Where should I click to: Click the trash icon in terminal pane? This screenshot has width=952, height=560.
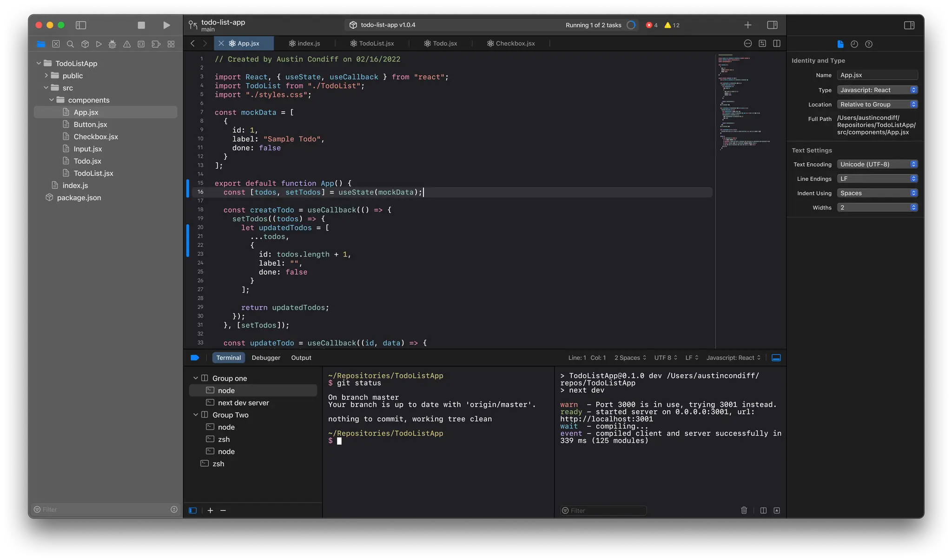[744, 510]
